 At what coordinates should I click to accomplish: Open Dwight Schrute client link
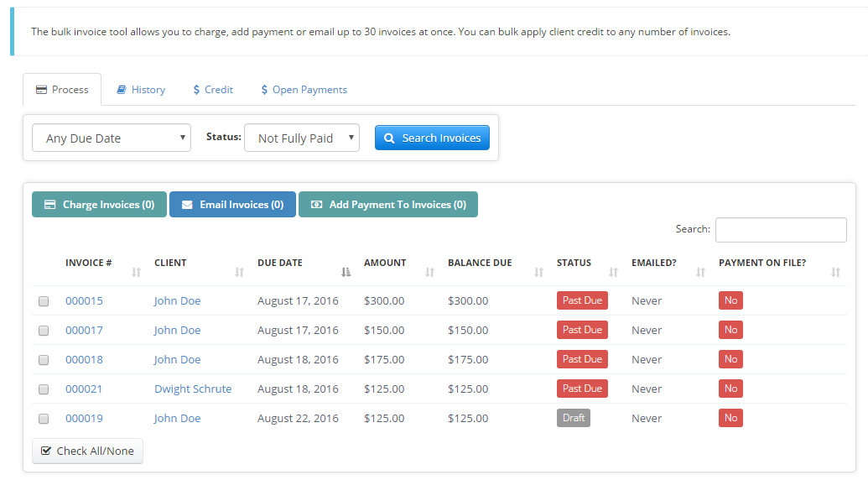click(193, 389)
